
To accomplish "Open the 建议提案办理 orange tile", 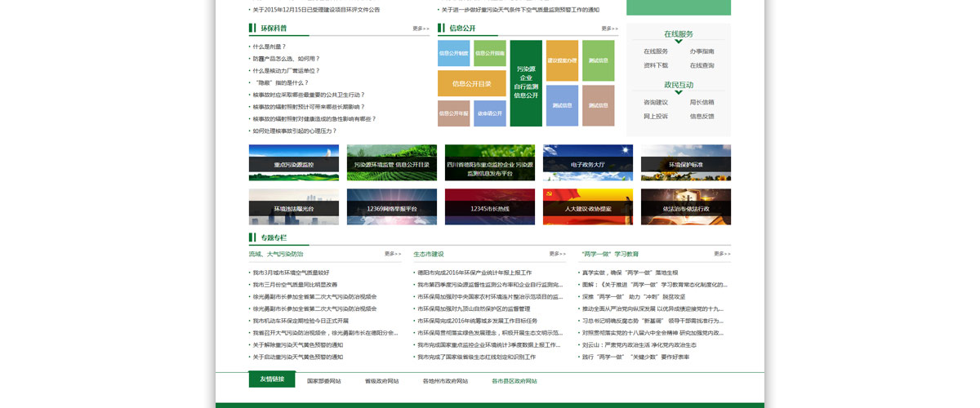I will [562, 60].
